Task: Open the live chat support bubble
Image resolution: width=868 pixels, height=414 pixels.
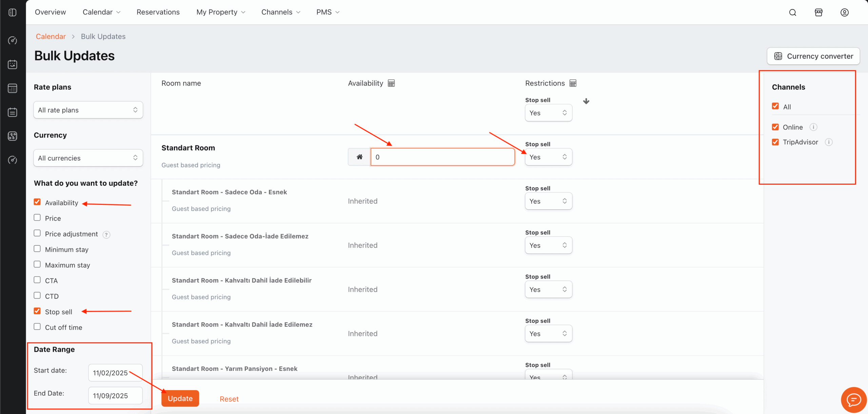Action: click(853, 400)
